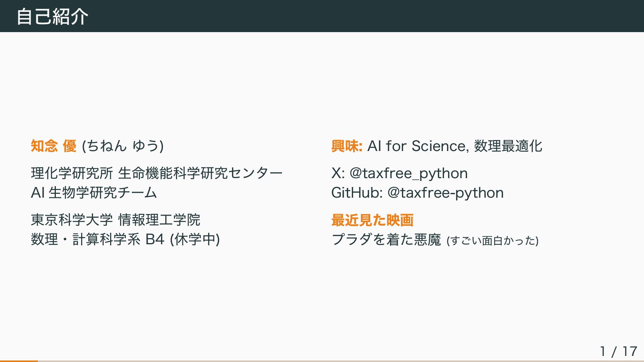This screenshot has height=362, width=644.
Task: Click the orange filled part of progress bar
Action: [19, 360]
